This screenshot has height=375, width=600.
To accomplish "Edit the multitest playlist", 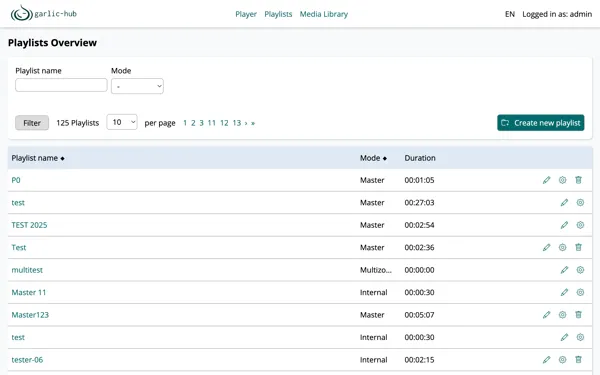I will [x=564, y=270].
